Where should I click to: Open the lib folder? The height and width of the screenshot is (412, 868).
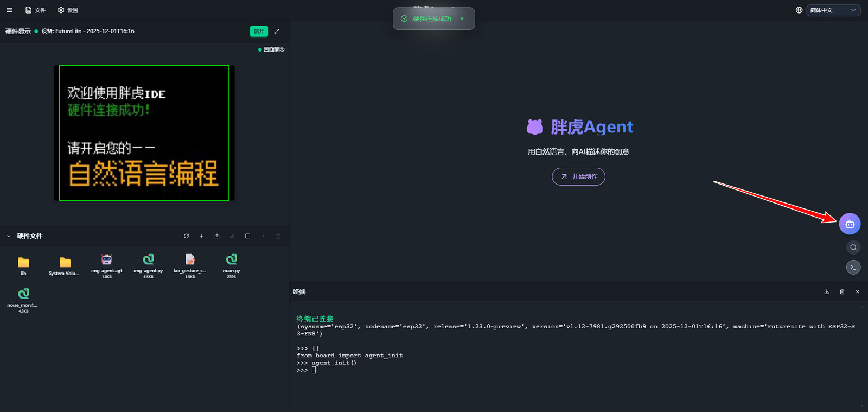click(23, 264)
